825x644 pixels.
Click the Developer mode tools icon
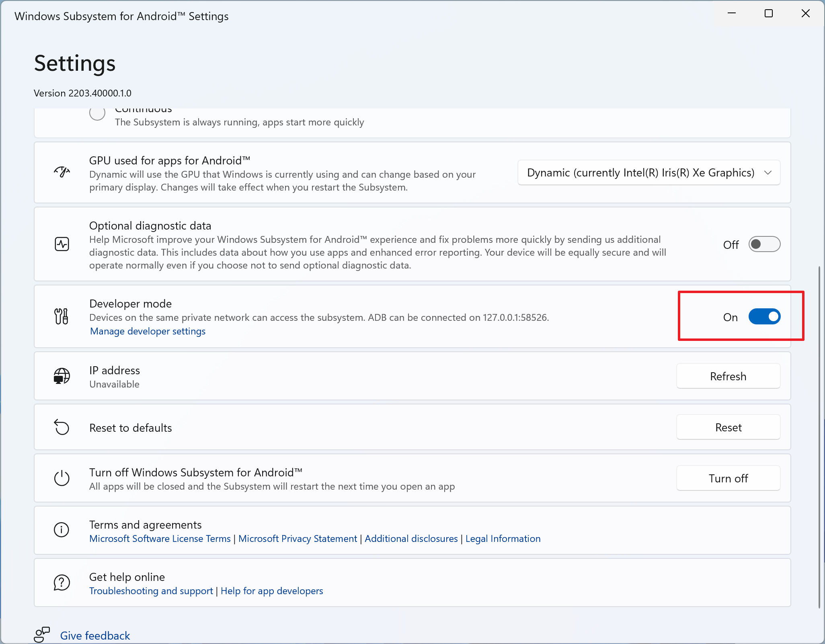62,316
